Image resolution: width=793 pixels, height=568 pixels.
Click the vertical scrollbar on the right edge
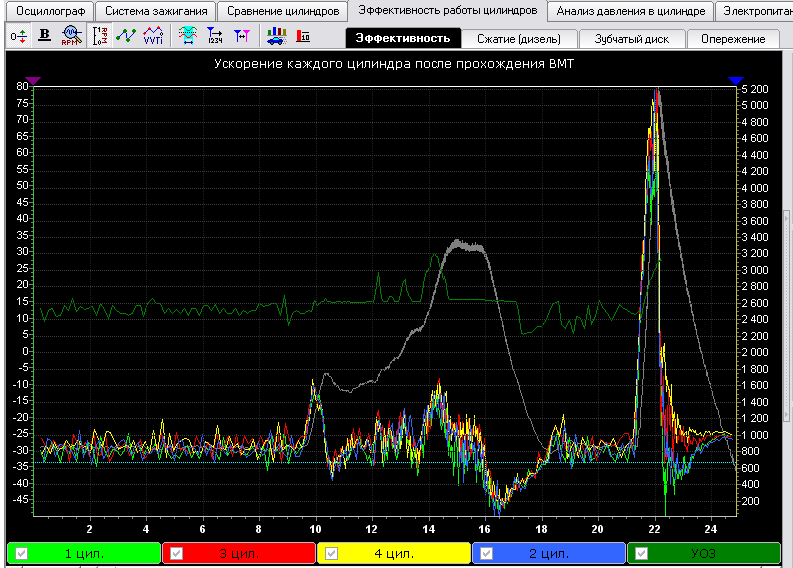click(786, 316)
